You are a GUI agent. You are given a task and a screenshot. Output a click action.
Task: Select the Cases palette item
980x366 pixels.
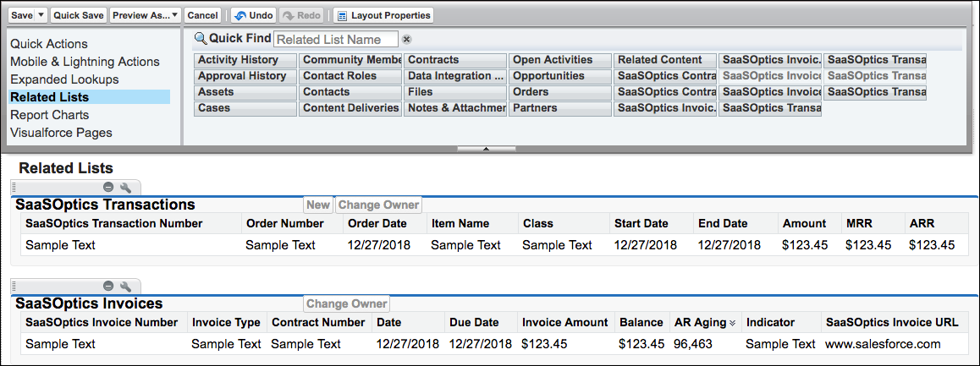pos(245,108)
